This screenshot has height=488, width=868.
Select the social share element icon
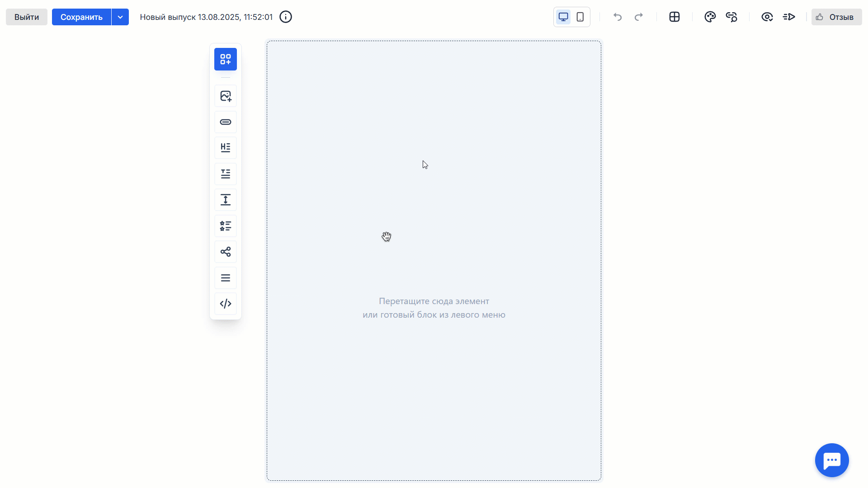225,252
